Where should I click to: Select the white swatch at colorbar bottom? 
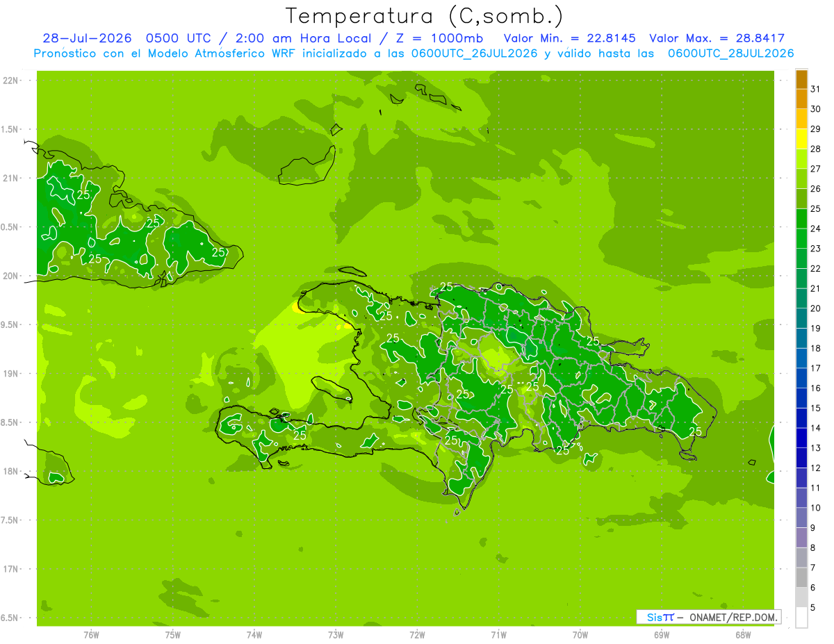(801, 618)
